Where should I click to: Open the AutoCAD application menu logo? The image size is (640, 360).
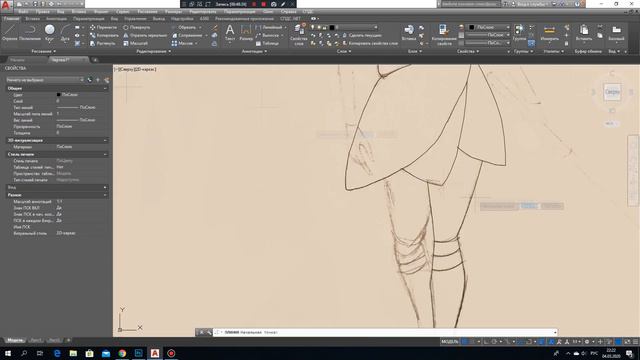tap(5, 4)
